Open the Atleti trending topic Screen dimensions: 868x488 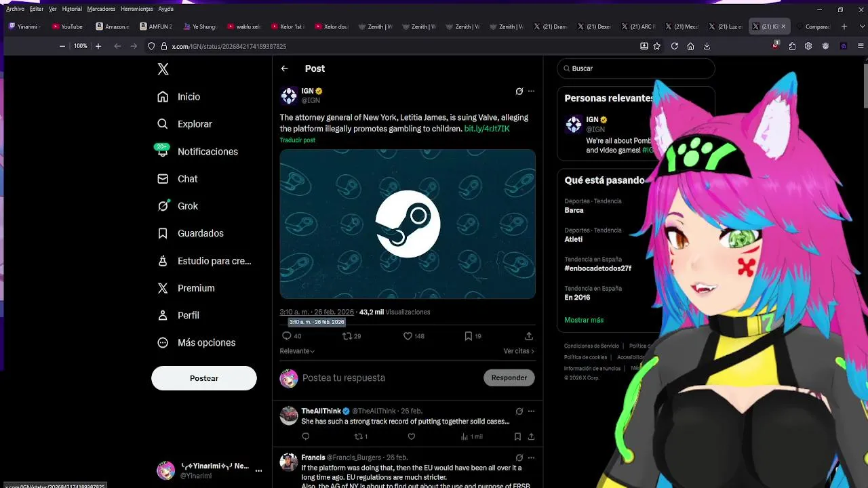point(573,239)
